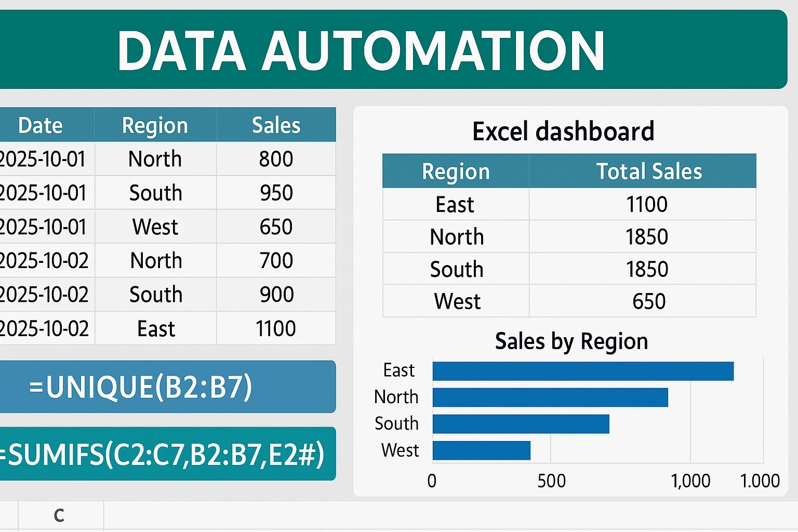
Task: Click the SUMIFS(C2:C7,B2:B7,E2#) formula box
Action: tap(167, 454)
